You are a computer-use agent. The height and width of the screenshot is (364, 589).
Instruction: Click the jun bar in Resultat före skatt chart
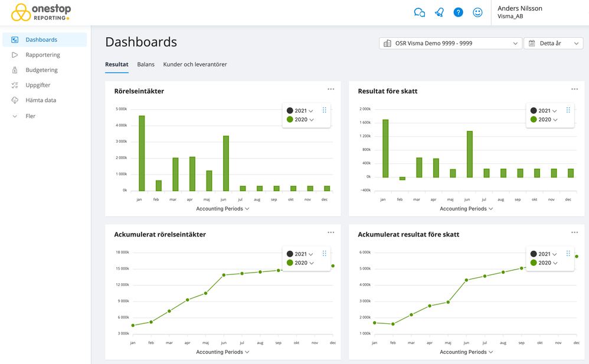pos(470,155)
